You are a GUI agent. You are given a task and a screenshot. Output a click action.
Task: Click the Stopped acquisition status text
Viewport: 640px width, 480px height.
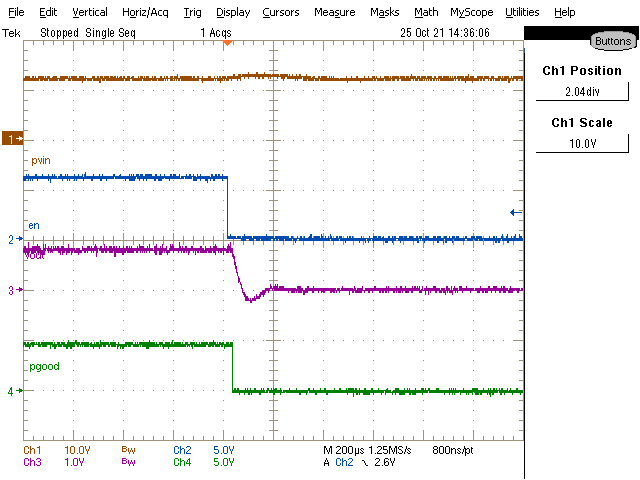coord(59,33)
